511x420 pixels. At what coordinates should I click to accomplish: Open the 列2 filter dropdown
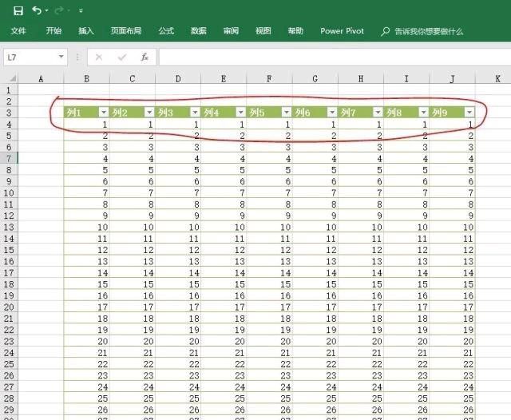coord(149,113)
